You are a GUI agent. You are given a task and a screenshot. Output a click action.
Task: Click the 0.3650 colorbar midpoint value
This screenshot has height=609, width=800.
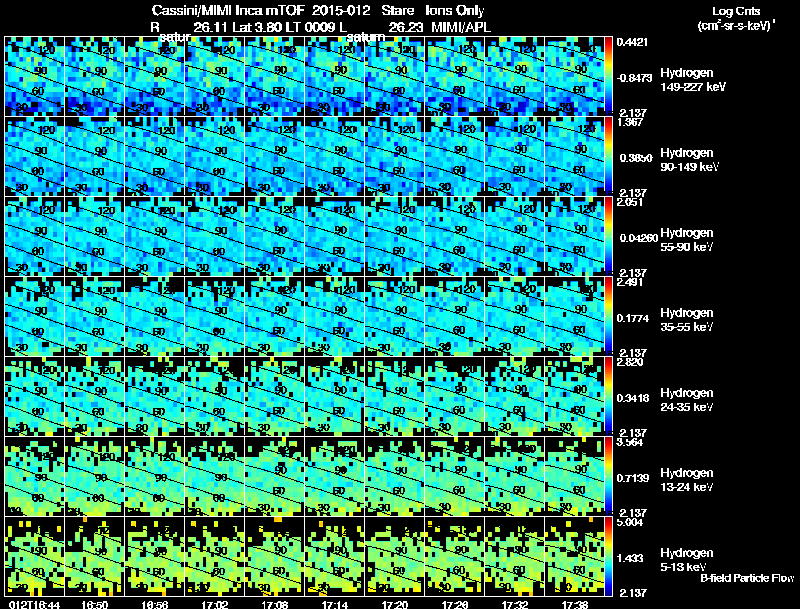coord(636,158)
